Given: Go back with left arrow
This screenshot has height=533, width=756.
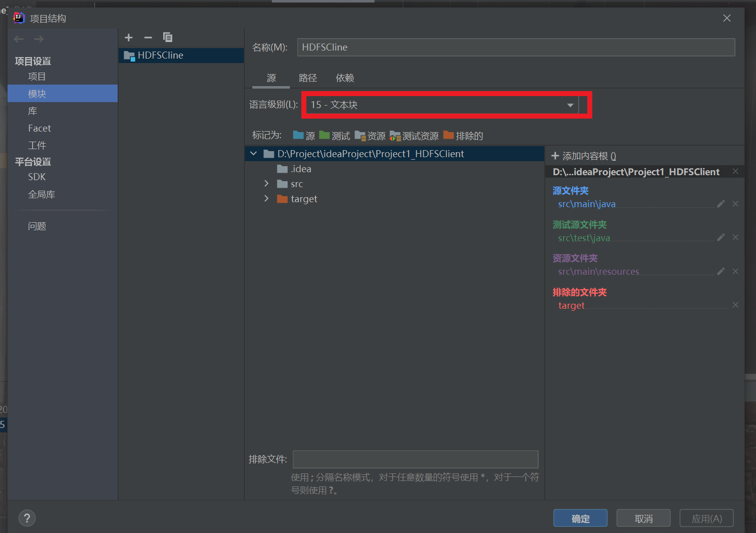Looking at the screenshot, I should pos(19,39).
